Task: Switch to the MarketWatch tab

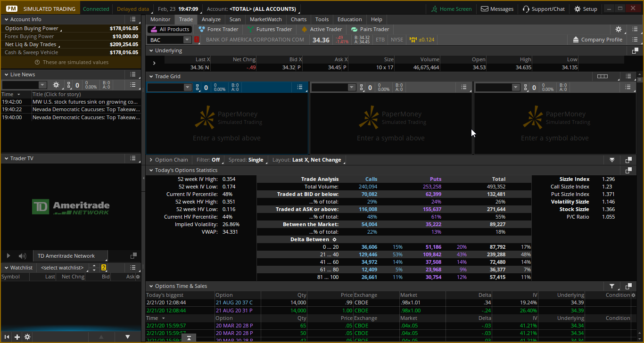Action: pyautogui.click(x=266, y=19)
